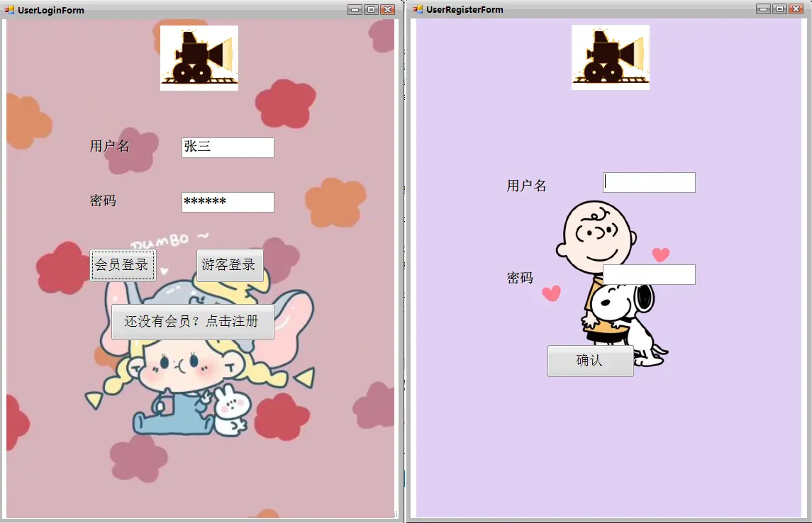812x523 pixels.
Task: Minimize the UserLoginForm window
Action: 355,9
